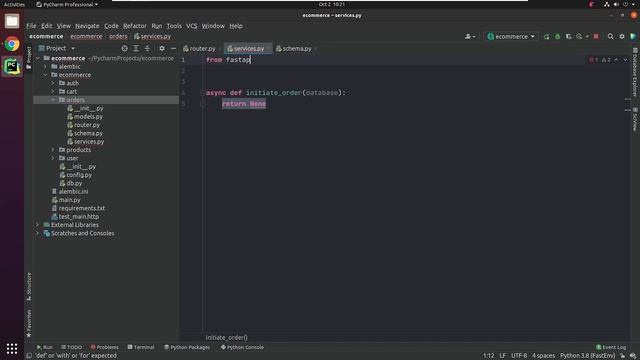Open the Refactor menu
The image size is (640, 360).
(x=135, y=26)
